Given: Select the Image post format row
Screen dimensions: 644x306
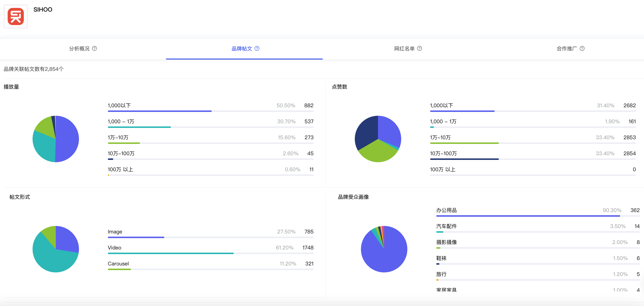Looking at the screenshot, I should [115, 231].
